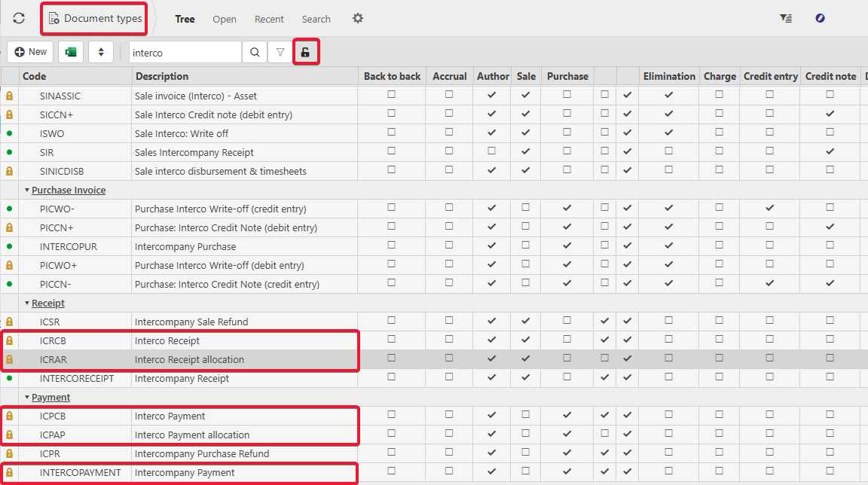Screen dimensions: 868x485
Task: Select the Intercompany Purchase Refund description
Action: (x=201, y=453)
